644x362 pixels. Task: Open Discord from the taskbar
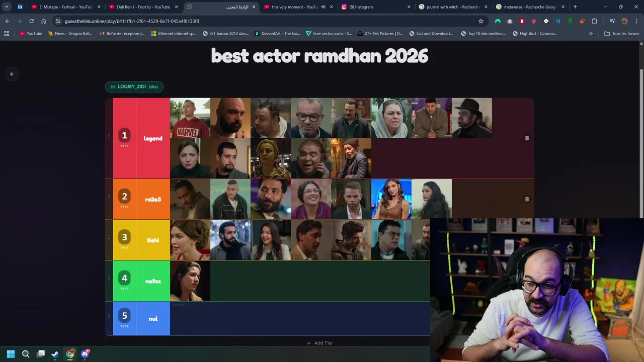85,354
